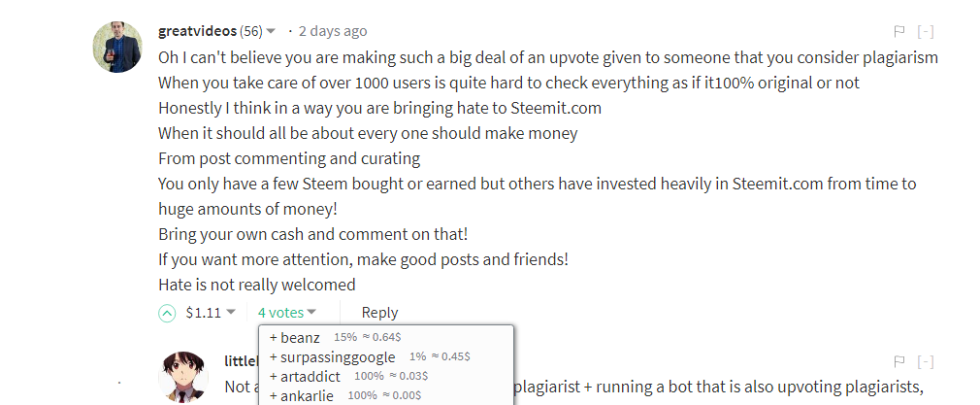Choose ankarlie from the voters list

(308, 395)
